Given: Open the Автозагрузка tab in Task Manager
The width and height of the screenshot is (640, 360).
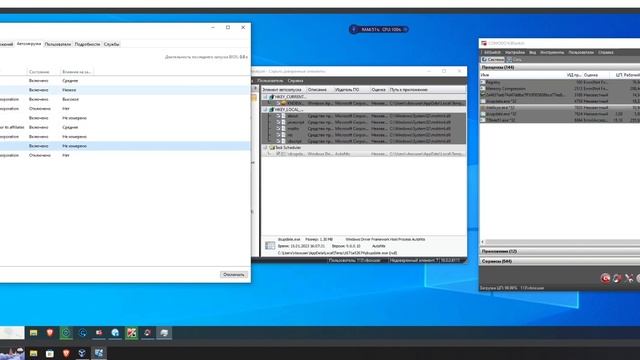Looking at the screenshot, I should click(x=29, y=44).
